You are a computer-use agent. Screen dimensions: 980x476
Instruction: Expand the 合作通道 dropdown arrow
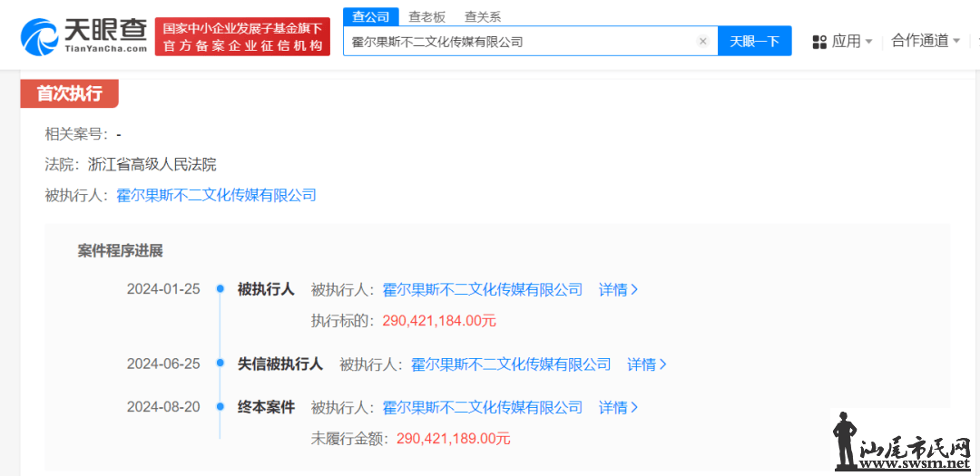point(955,42)
